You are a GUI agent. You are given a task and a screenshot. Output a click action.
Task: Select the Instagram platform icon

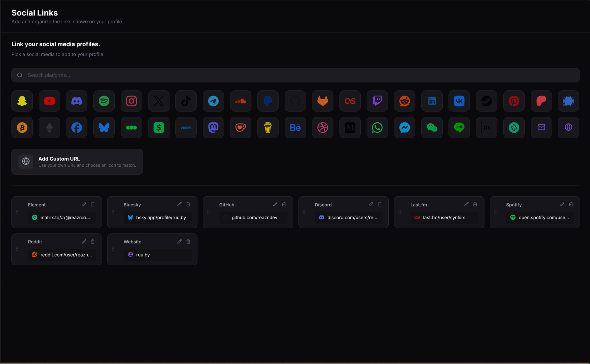click(131, 101)
